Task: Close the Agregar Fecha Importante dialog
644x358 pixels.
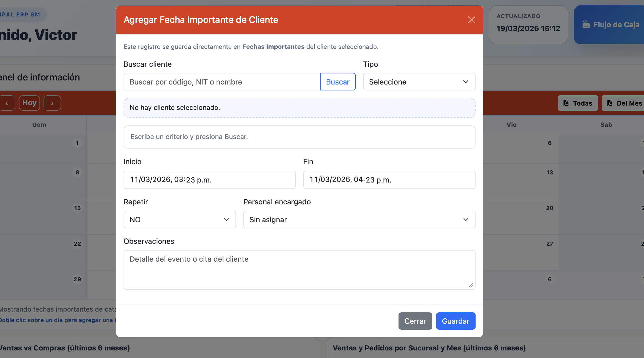Action: pos(471,20)
